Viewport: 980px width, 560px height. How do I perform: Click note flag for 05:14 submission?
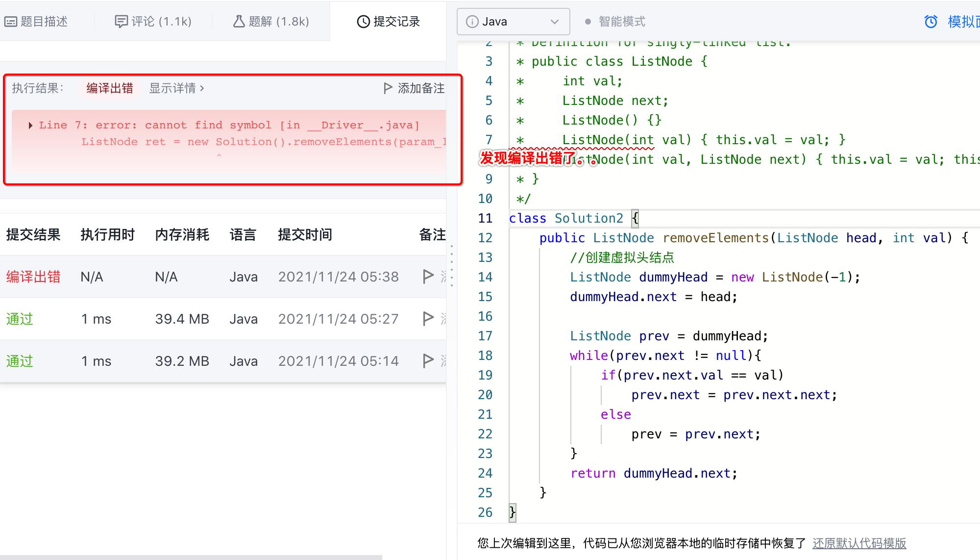tap(428, 361)
